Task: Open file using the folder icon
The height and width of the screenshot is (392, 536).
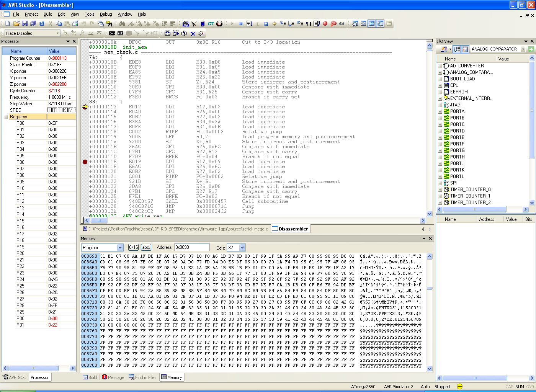Action: pos(16,24)
